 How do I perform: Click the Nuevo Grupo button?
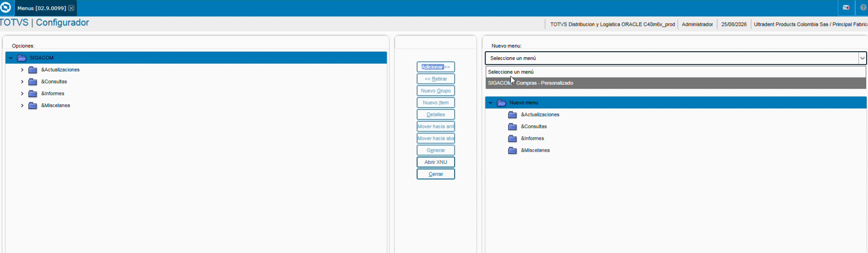[x=436, y=91]
